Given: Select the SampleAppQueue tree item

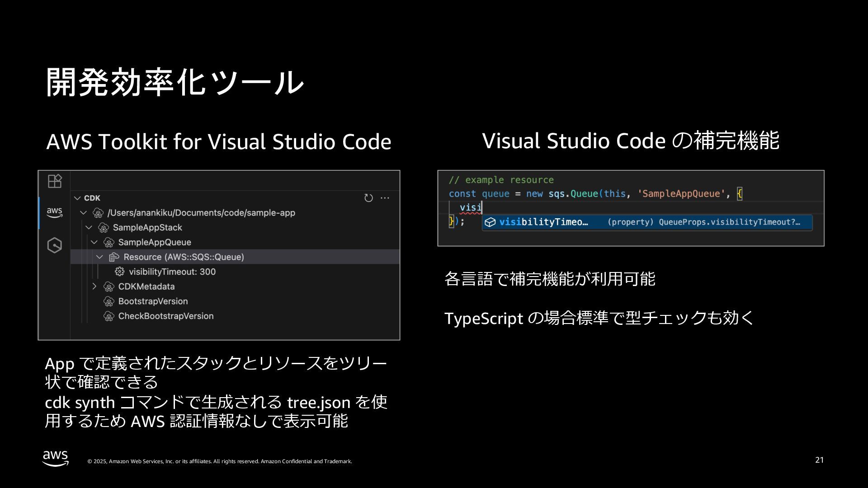Looking at the screenshot, I should click(235, 242).
